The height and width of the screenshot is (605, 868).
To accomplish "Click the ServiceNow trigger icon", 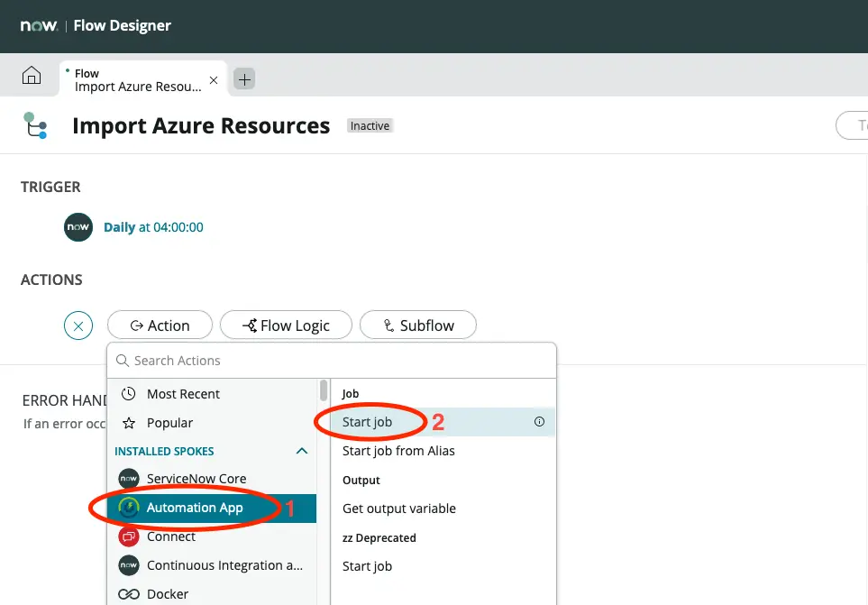I will pyautogui.click(x=78, y=227).
